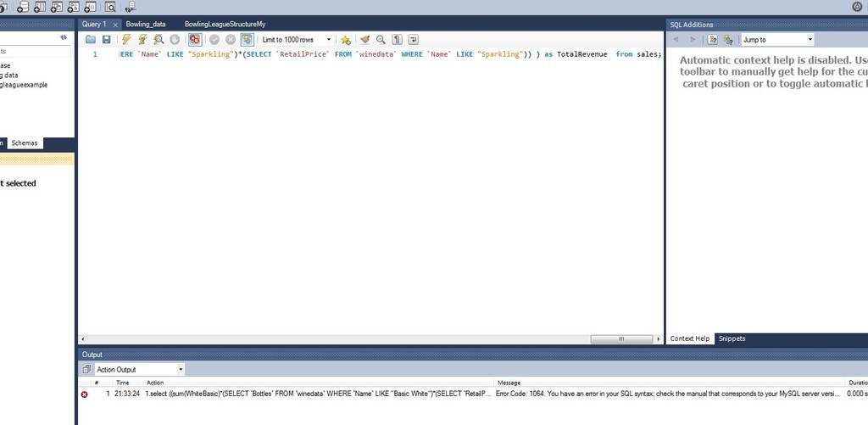Image resolution: width=868 pixels, height=425 pixels.
Task: Click the editor horizontal scrollbar thumb
Action: tap(621, 339)
